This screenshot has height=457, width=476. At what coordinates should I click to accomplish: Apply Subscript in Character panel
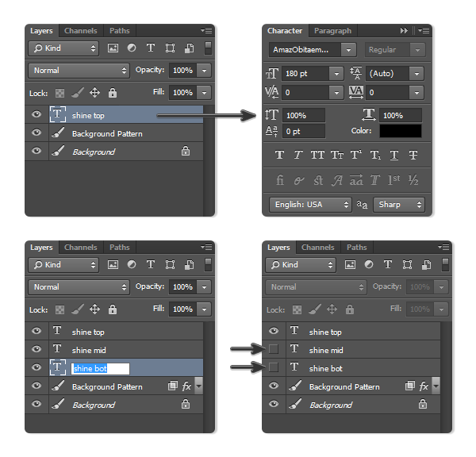pyautogui.click(x=375, y=156)
